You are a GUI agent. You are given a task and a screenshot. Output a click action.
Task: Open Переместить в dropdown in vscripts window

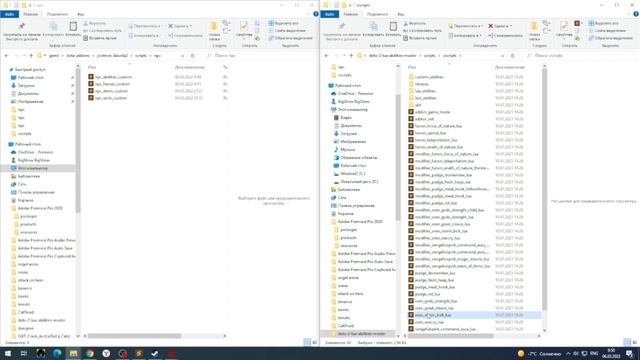[465, 26]
